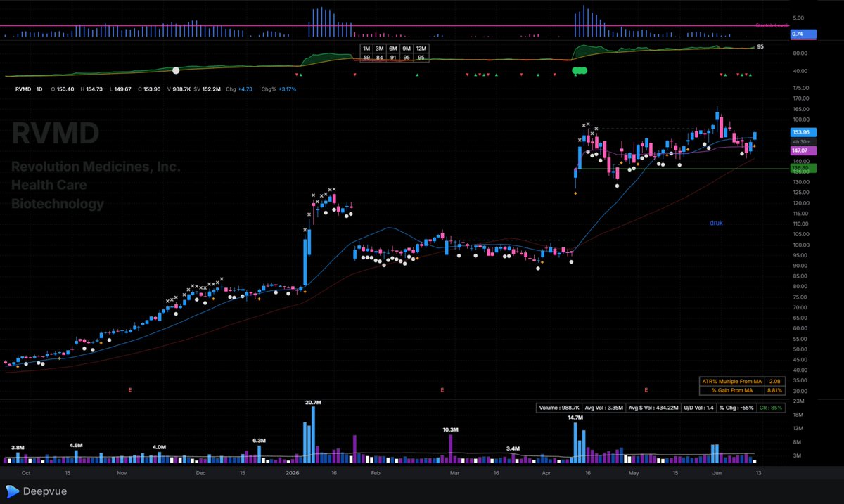Image resolution: width=844 pixels, height=504 pixels.
Task: Click the 14.7M volume peak label
Action: 576,418
